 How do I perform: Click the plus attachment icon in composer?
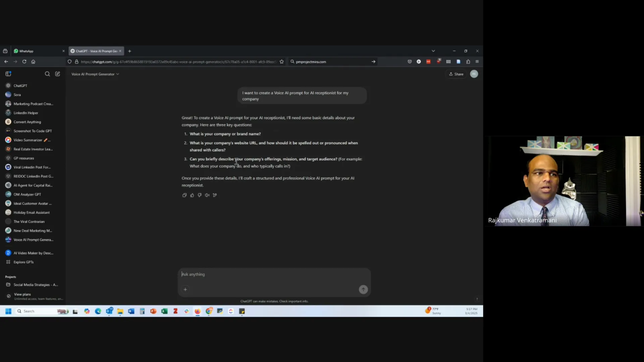pos(185,289)
